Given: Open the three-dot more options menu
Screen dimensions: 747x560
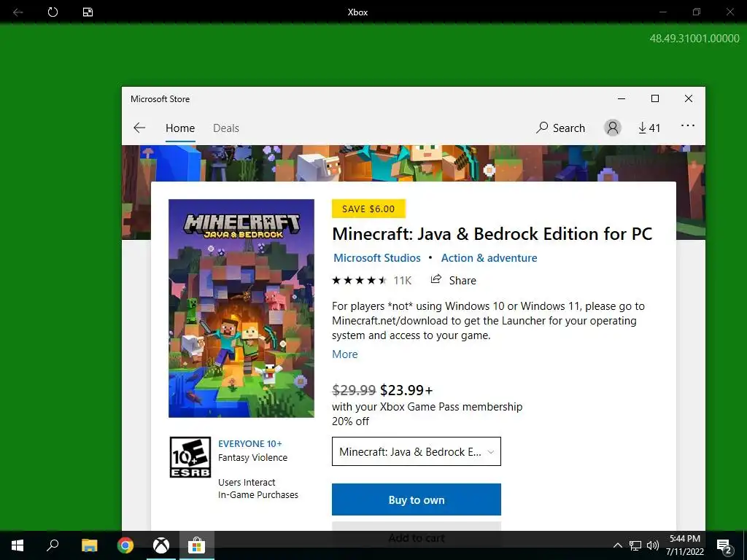Looking at the screenshot, I should (687, 125).
